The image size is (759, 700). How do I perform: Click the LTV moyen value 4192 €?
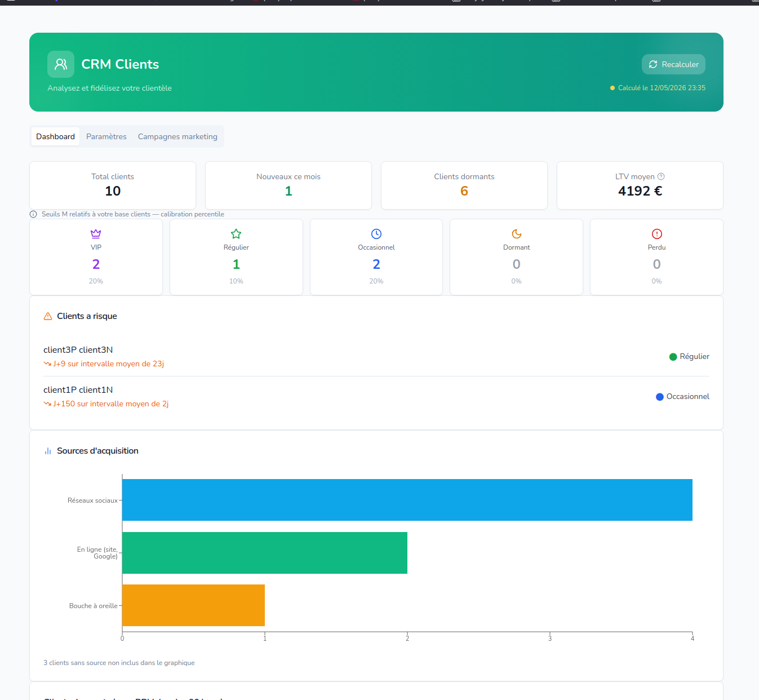pos(640,191)
